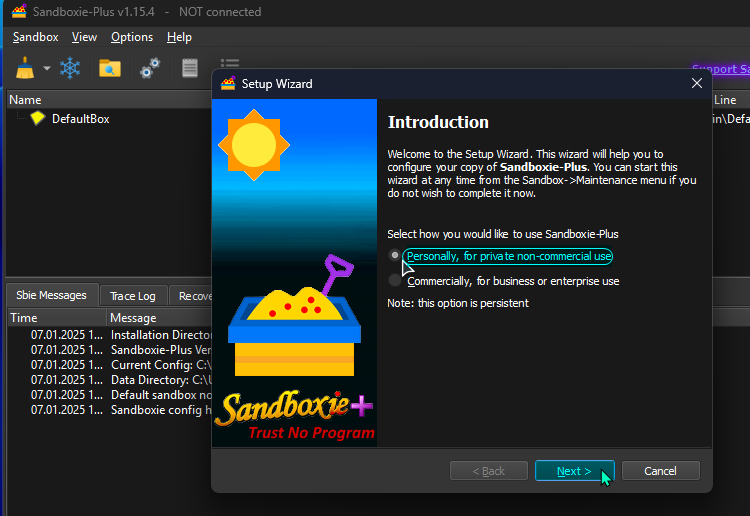The height and width of the screenshot is (516, 750).
Task: Click the notepad ini editor toolbar icon
Action: 190,68
